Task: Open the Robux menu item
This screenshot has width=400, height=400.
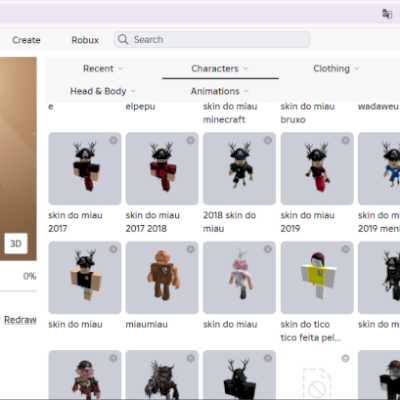Action: pyautogui.click(x=85, y=40)
